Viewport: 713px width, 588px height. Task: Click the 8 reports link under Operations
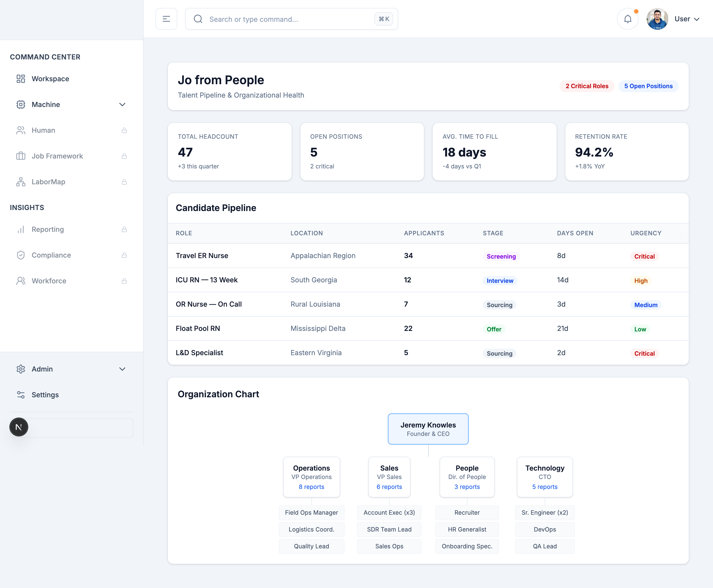click(x=311, y=487)
